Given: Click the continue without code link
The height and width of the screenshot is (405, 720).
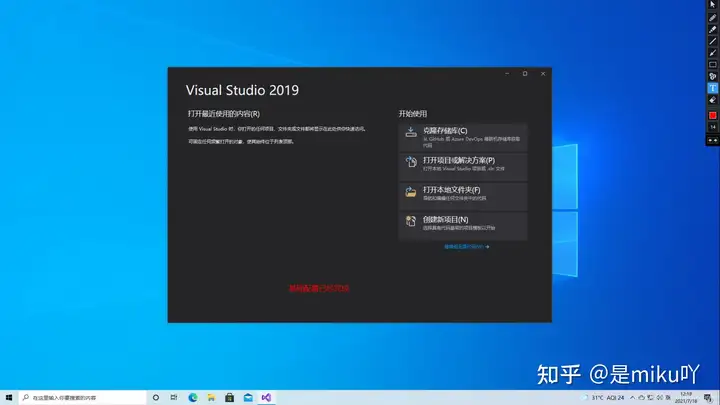Looking at the screenshot, I should pos(467,247).
